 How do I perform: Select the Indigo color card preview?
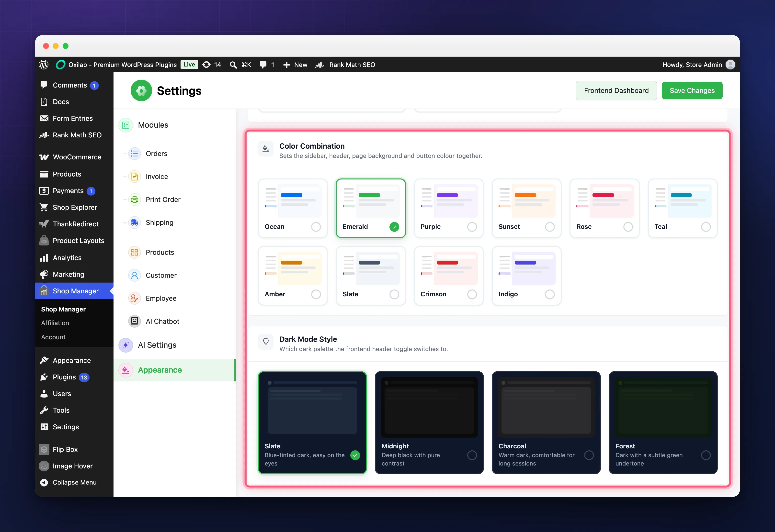click(527, 268)
